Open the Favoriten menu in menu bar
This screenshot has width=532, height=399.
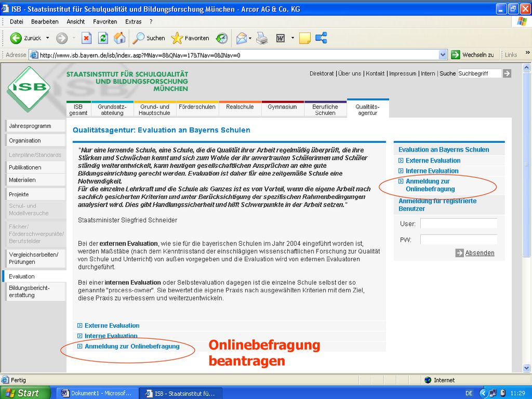click(105, 22)
